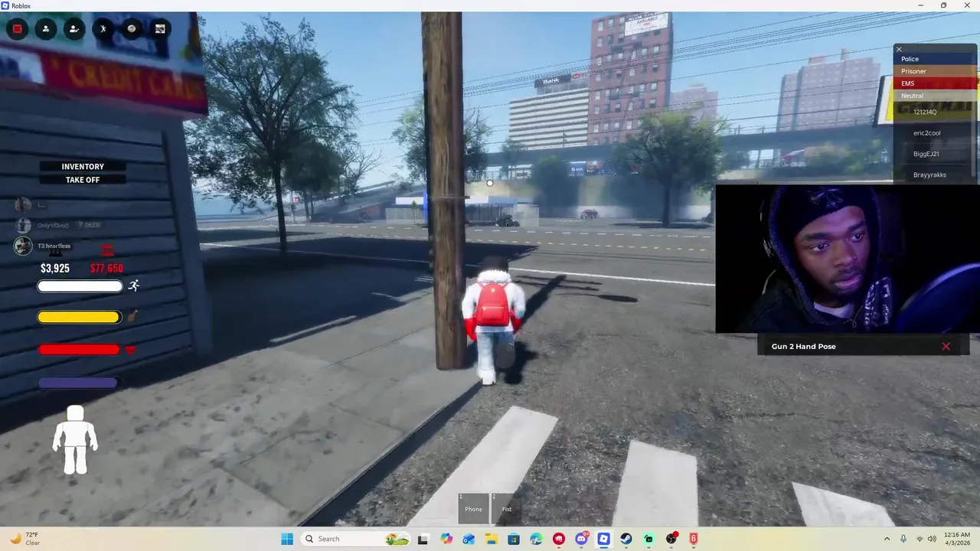Click the taskbar Search box

pyautogui.click(x=356, y=539)
